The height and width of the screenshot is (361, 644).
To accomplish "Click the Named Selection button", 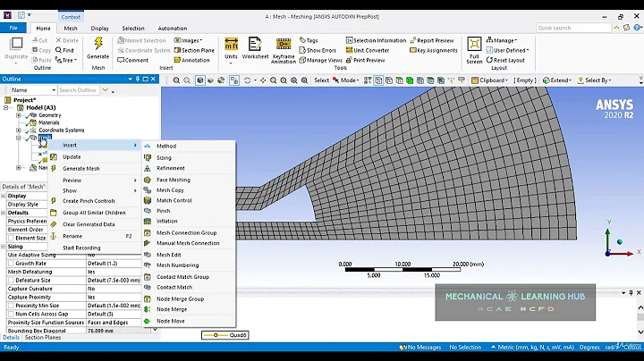I will (x=141, y=40).
